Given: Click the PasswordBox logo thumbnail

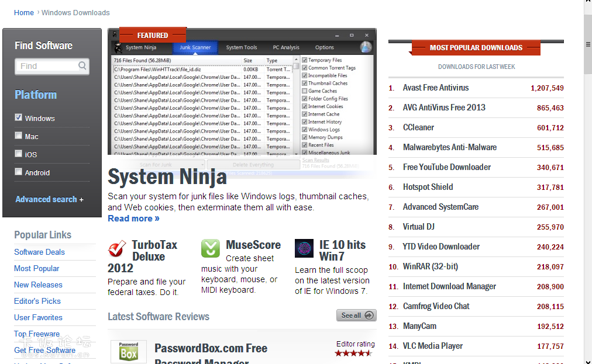Looking at the screenshot, I should click(128, 352).
